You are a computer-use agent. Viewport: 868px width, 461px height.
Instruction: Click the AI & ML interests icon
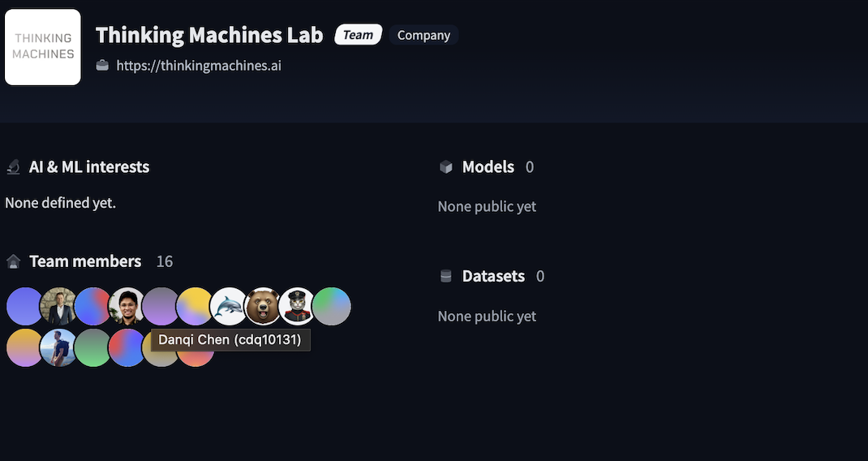13,167
